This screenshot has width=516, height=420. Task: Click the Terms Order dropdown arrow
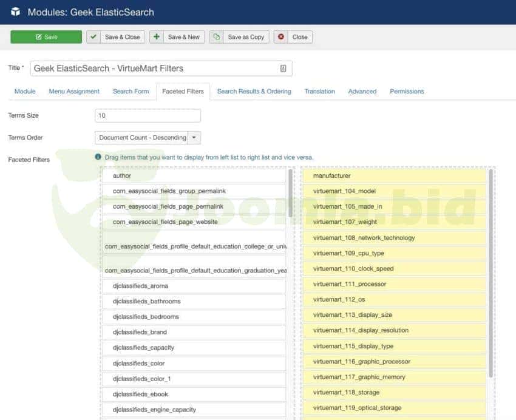(x=194, y=138)
